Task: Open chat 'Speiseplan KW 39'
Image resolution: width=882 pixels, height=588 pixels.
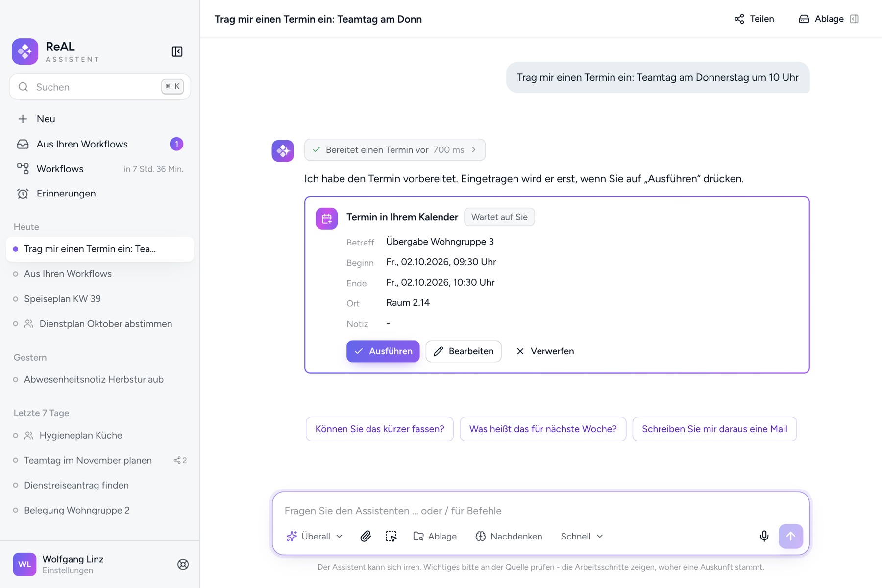Action: click(100, 299)
